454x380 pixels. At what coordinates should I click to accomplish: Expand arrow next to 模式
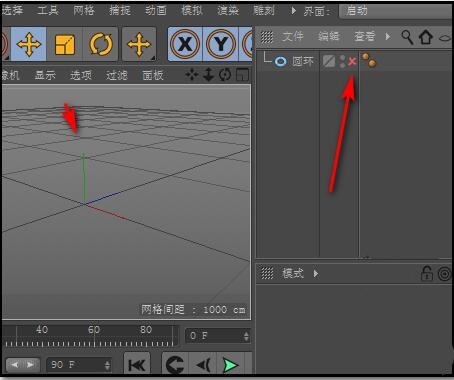pos(316,274)
